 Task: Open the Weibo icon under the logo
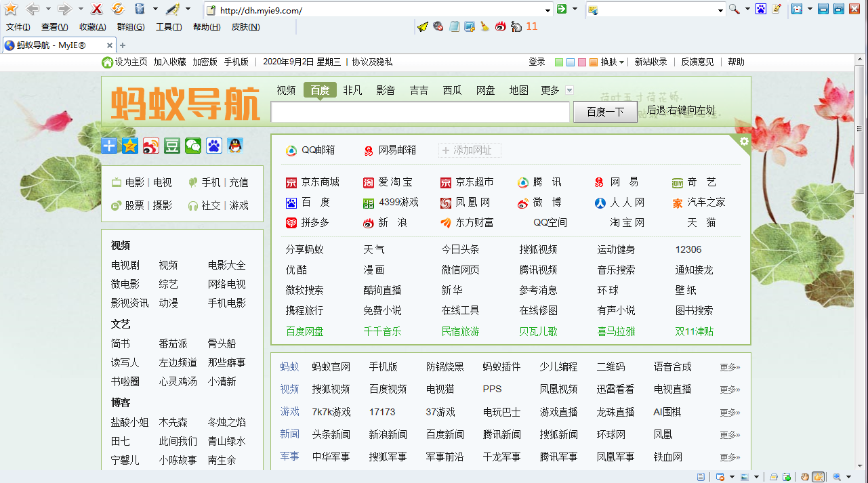[x=151, y=146]
